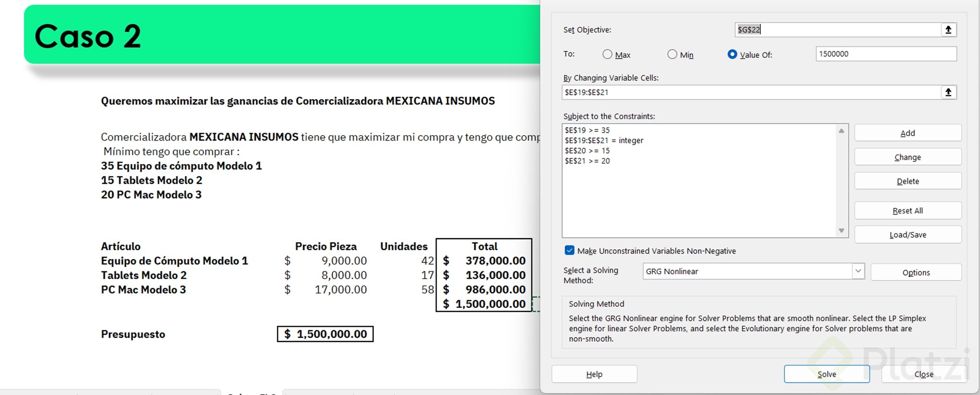The height and width of the screenshot is (395, 980).
Task: Click the Reset All button
Action: (x=908, y=211)
